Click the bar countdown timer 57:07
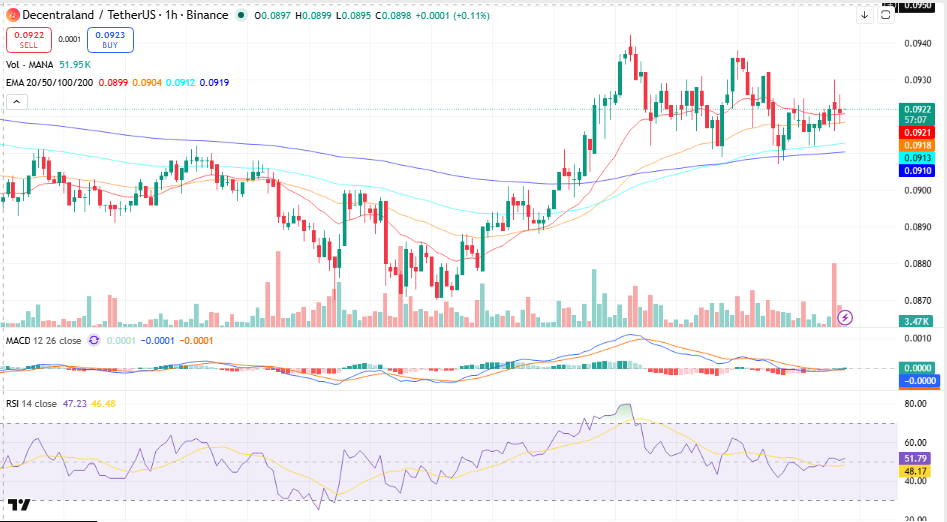Image resolution: width=947 pixels, height=522 pixels. coord(917,120)
